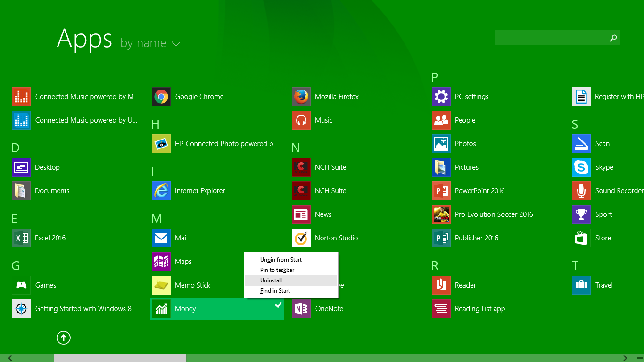The width and height of the screenshot is (644, 362).
Task: Click the up arrow to return to Start
Action: pos(64,337)
